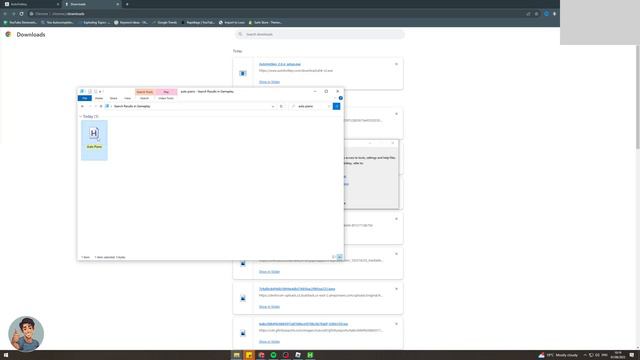640x360 pixels.
Task: Open the Home tab in Explorer ribbon
Action: (99, 98)
